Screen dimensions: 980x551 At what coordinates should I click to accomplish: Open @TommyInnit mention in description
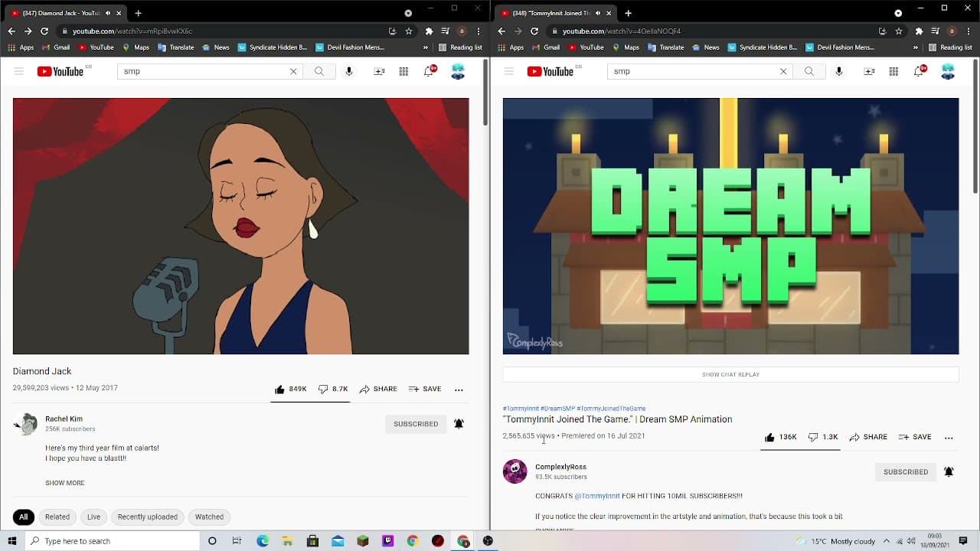click(597, 496)
